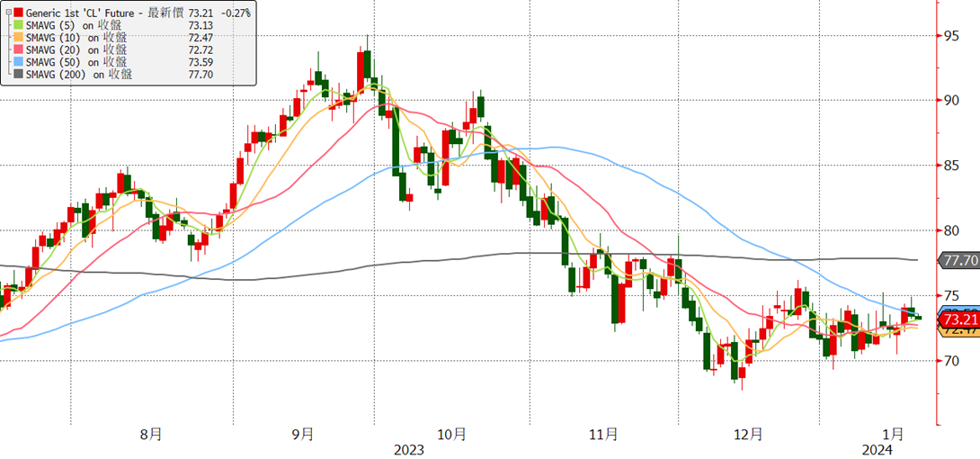The height and width of the screenshot is (459, 980).
Task: Click the -0.27% change value in legend
Action: coord(235,13)
